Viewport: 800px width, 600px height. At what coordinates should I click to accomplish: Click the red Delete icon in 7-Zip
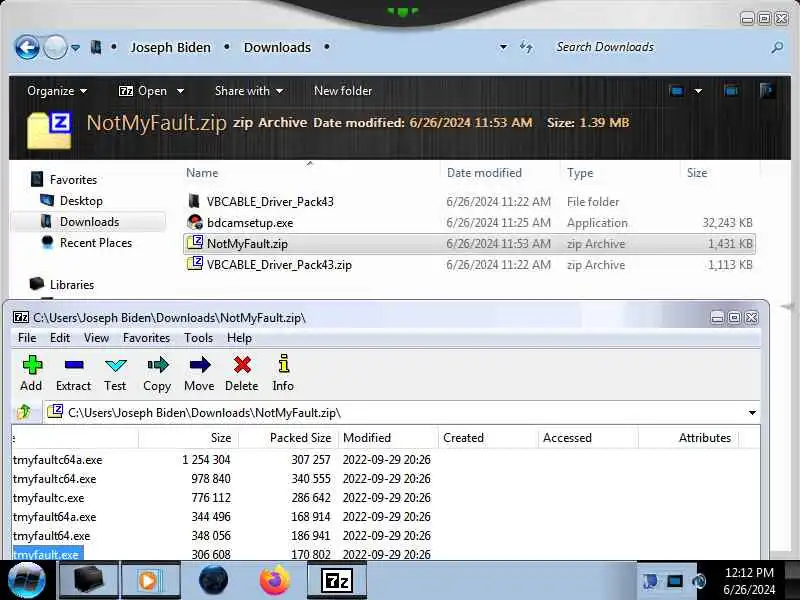point(242,364)
